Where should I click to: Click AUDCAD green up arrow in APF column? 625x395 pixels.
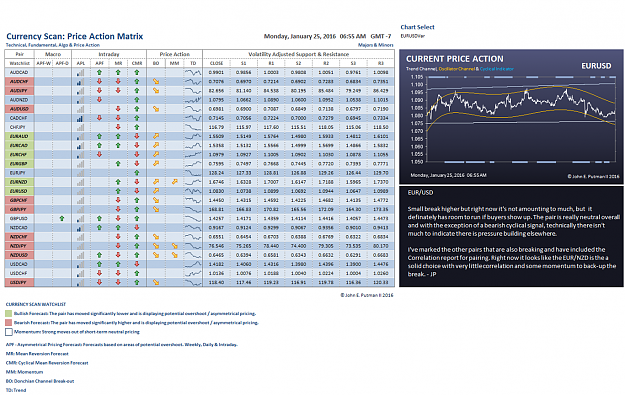pyautogui.click(x=99, y=72)
